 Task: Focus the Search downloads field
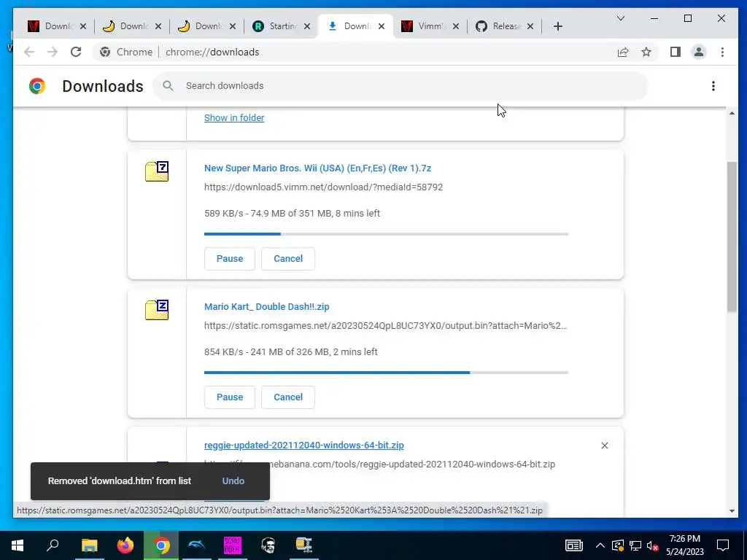400,86
